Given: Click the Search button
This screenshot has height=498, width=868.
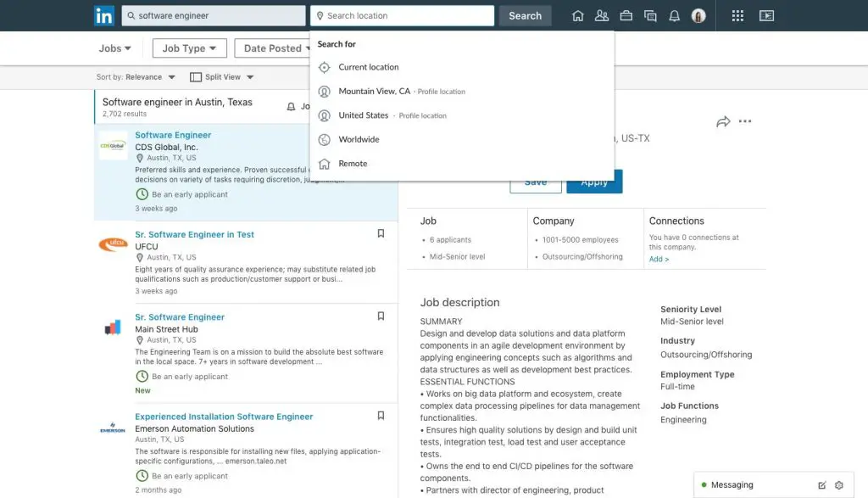Looking at the screenshot, I should click(x=526, y=15).
